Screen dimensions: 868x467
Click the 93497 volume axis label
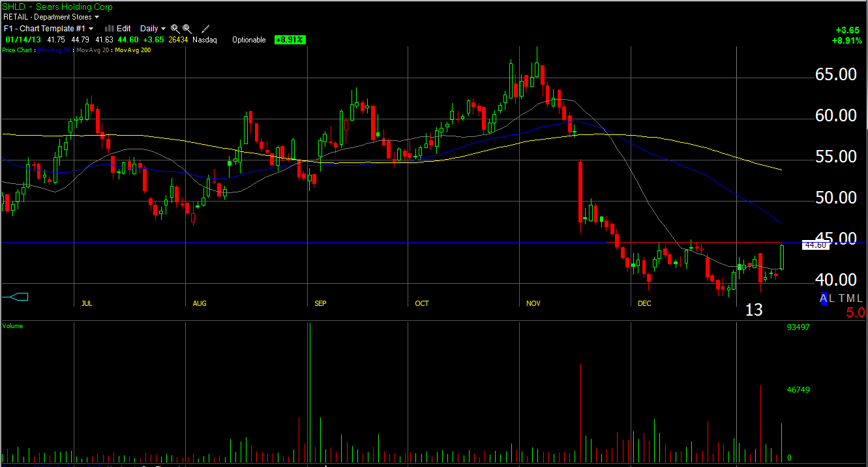point(798,327)
